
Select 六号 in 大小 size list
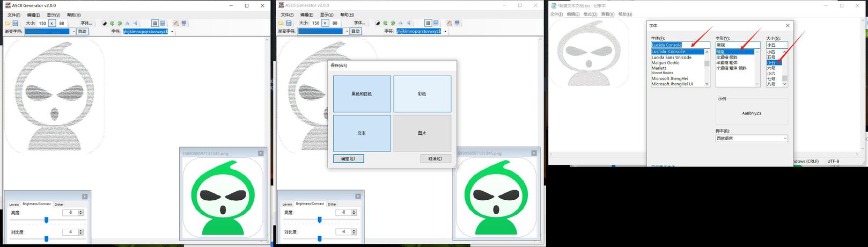tap(771, 68)
